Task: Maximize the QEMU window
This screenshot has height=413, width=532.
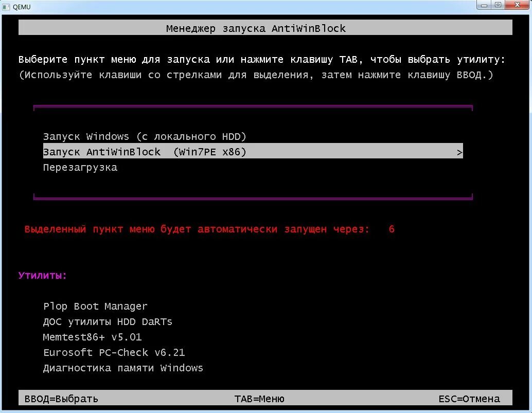Action: point(498,5)
